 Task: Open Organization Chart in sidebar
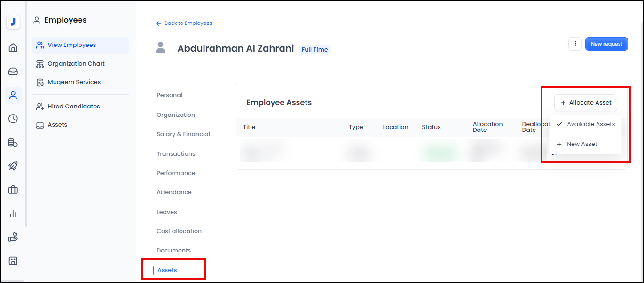[76, 64]
